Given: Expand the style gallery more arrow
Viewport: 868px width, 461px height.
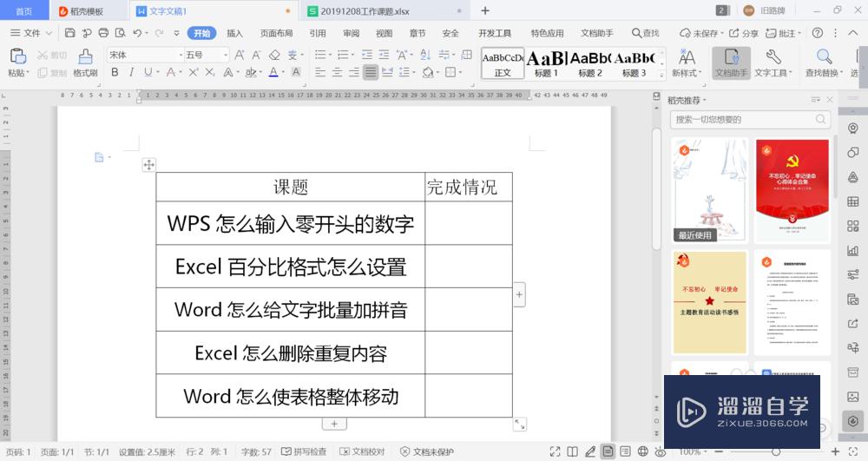Looking at the screenshot, I should 661,76.
